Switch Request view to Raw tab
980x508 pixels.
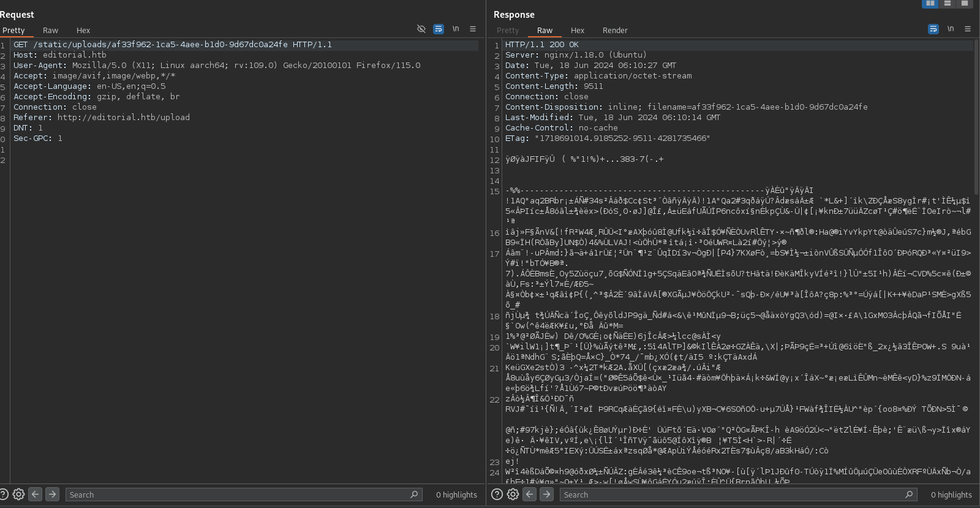tap(50, 30)
